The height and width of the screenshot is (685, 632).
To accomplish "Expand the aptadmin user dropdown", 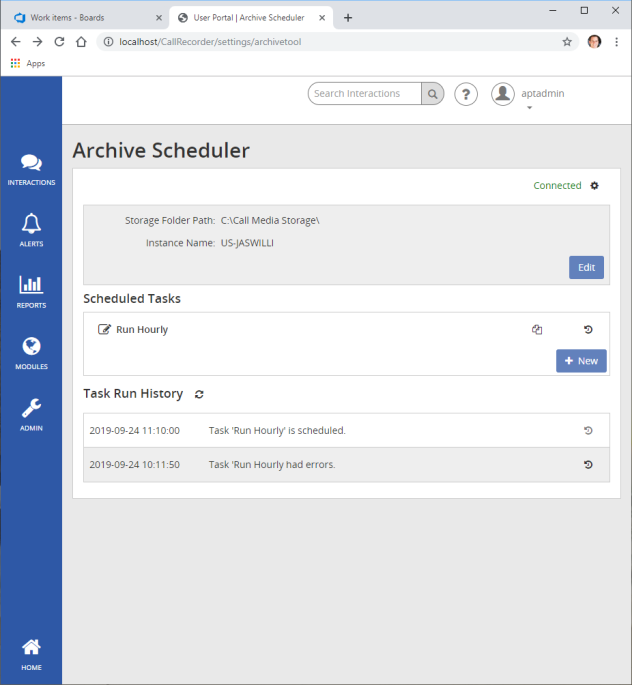I will (529, 107).
